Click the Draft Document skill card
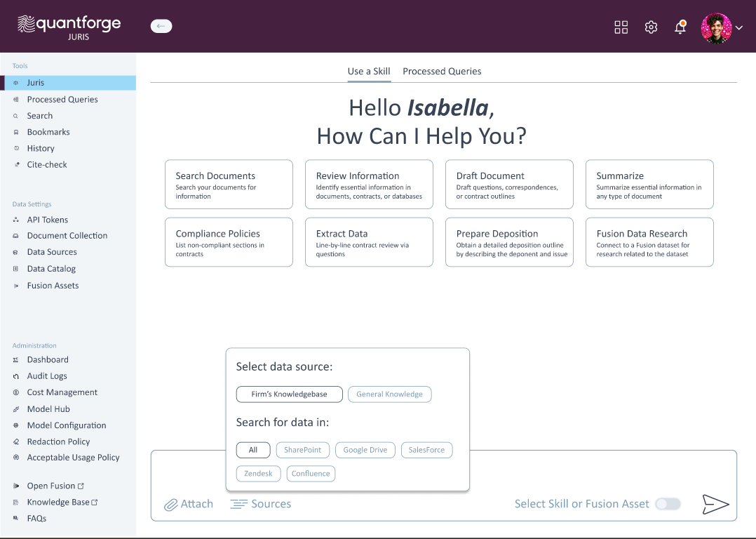Screen dimensions: 756x539 click(509, 185)
